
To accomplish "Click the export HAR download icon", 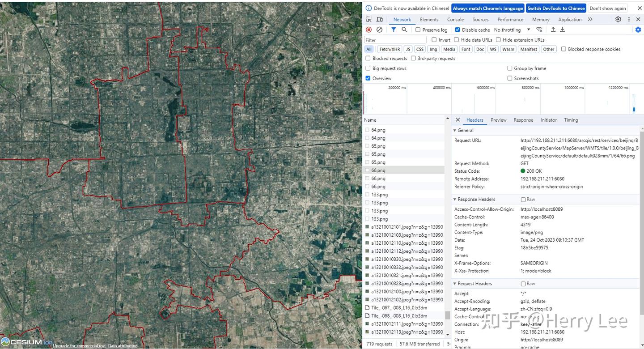I will 563,30.
